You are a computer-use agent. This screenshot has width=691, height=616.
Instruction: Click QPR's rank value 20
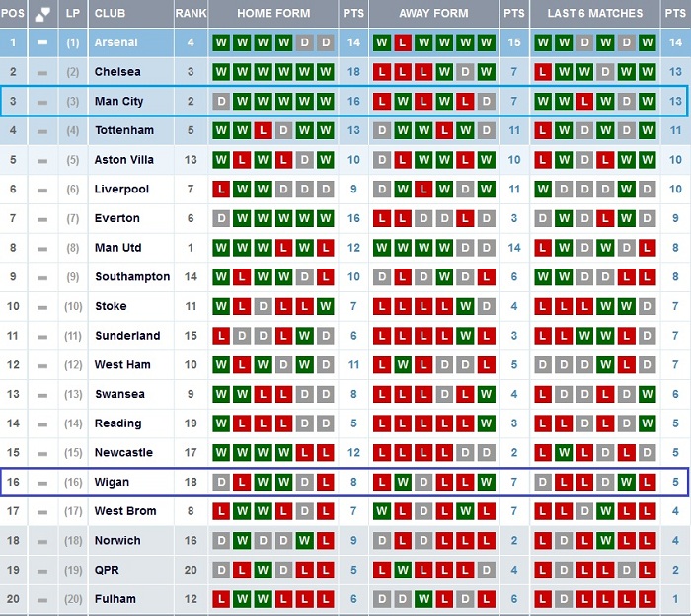191,570
